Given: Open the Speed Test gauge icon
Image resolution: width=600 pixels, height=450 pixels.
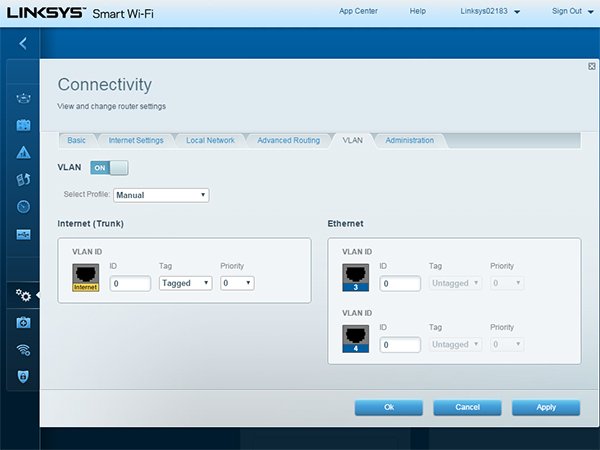Looking at the screenshot, I should (23, 207).
